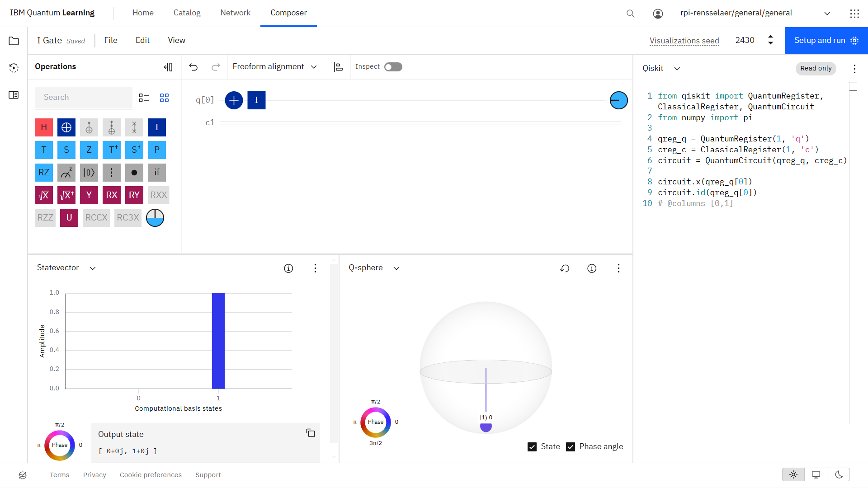Uncheck the Phase angle checkbox
The height and width of the screenshot is (488, 868).
point(571,447)
